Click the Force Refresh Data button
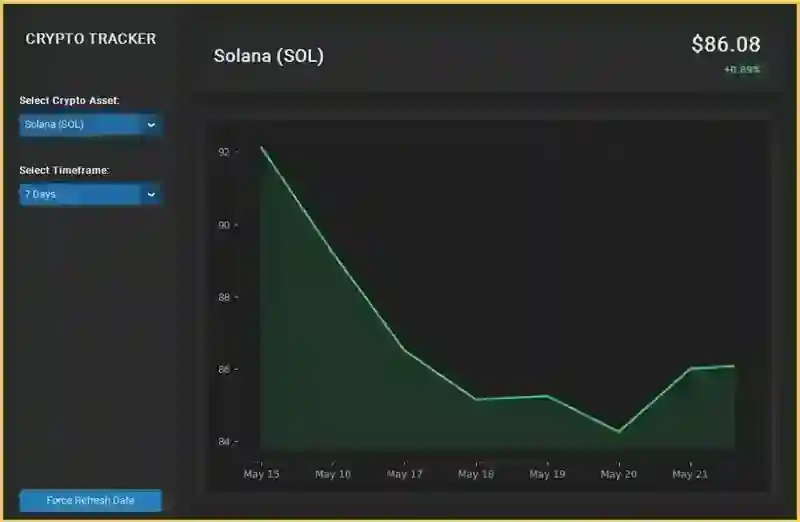The width and height of the screenshot is (800, 522). tap(91, 501)
